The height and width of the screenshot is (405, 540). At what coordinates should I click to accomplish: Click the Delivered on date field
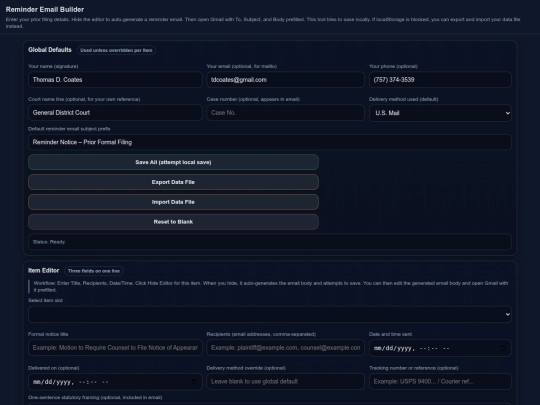click(x=115, y=382)
